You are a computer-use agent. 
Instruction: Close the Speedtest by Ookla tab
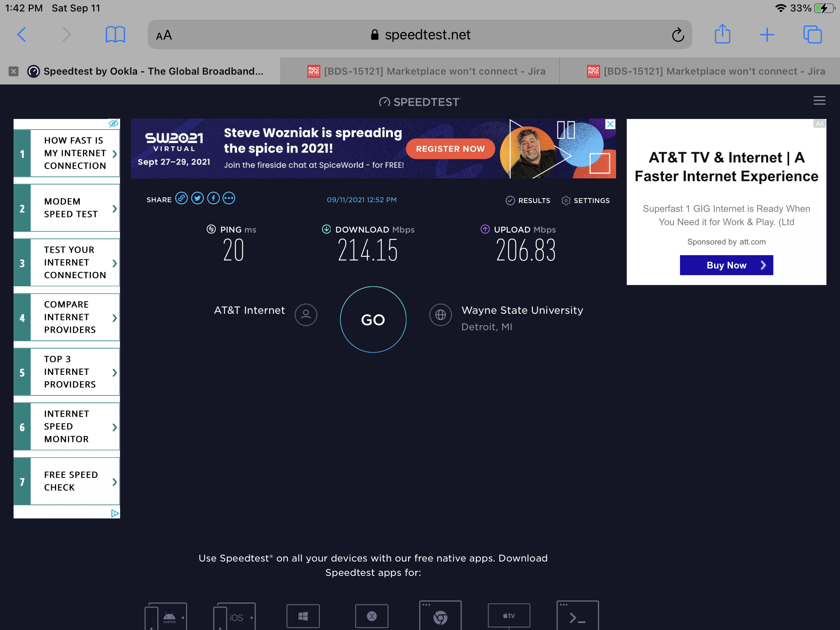pos(14,71)
